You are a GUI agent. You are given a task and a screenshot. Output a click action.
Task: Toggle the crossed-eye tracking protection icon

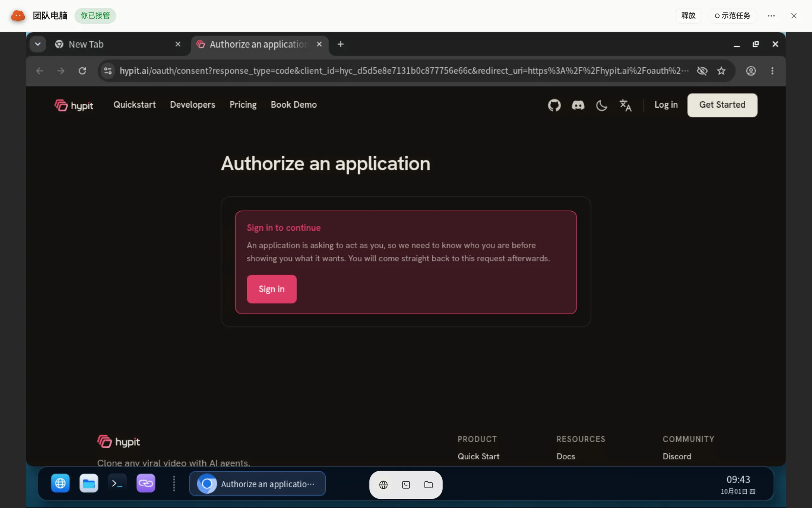coord(702,71)
